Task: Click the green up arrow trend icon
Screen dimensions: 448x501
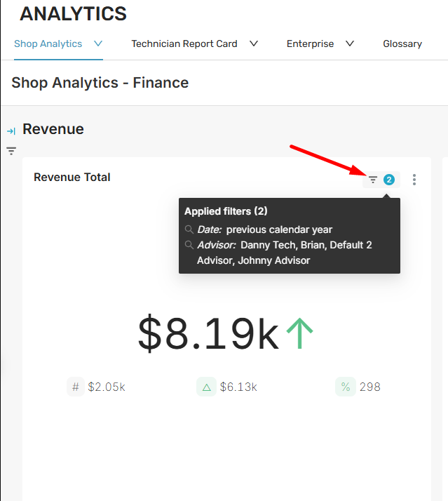Action: 299,333
